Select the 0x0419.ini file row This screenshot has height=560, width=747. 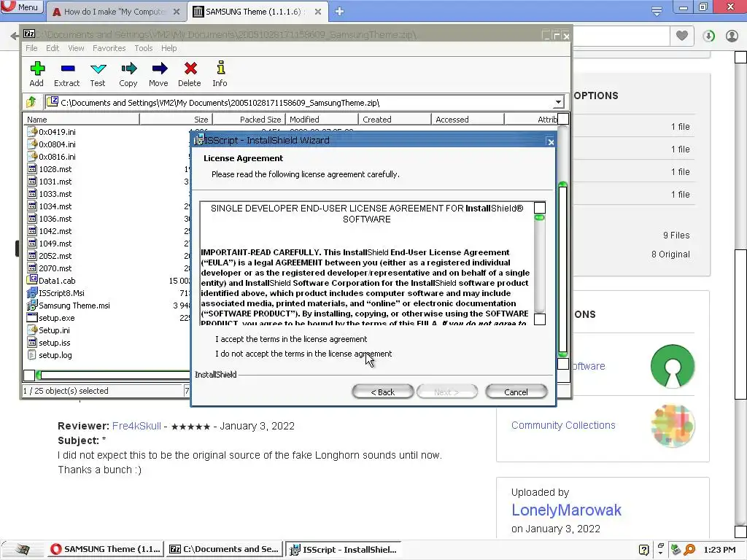[x=106, y=132]
